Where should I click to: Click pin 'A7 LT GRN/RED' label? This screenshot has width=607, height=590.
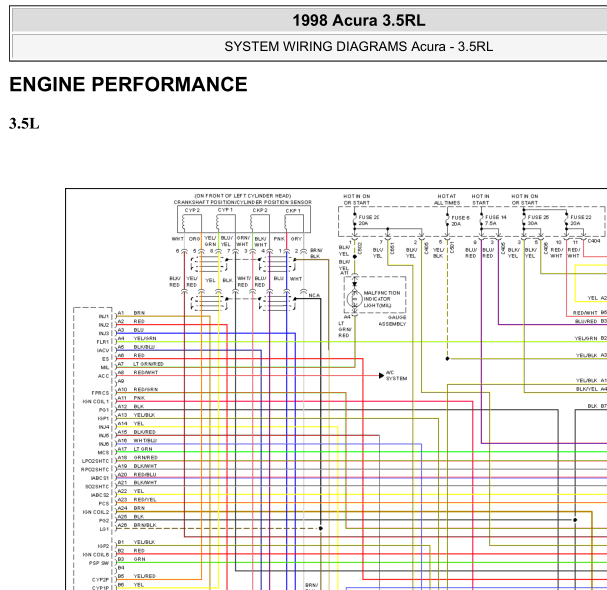[141, 364]
